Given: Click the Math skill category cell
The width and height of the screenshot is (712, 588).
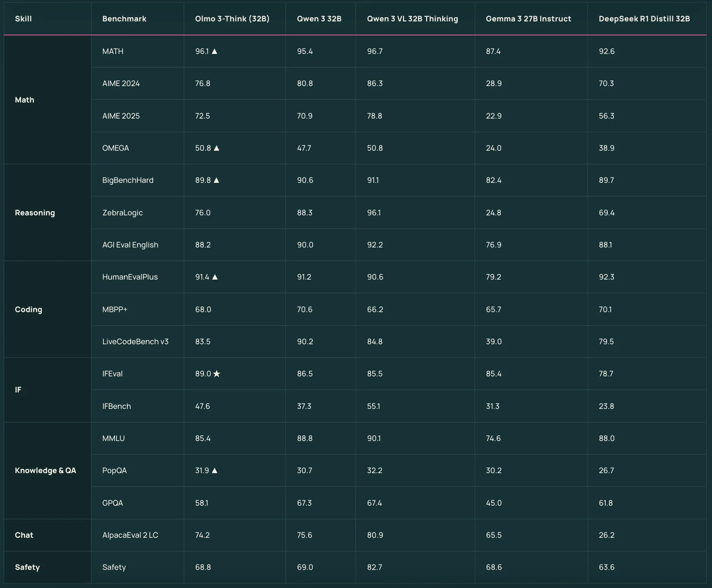Looking at the screenshot, I should (x=25, y=100).
